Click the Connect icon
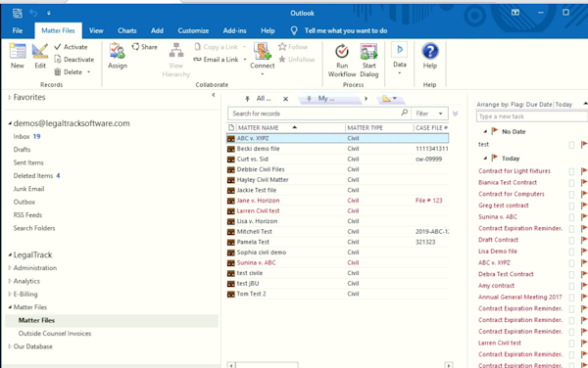The image size is (588, 368). coord(262,51)
